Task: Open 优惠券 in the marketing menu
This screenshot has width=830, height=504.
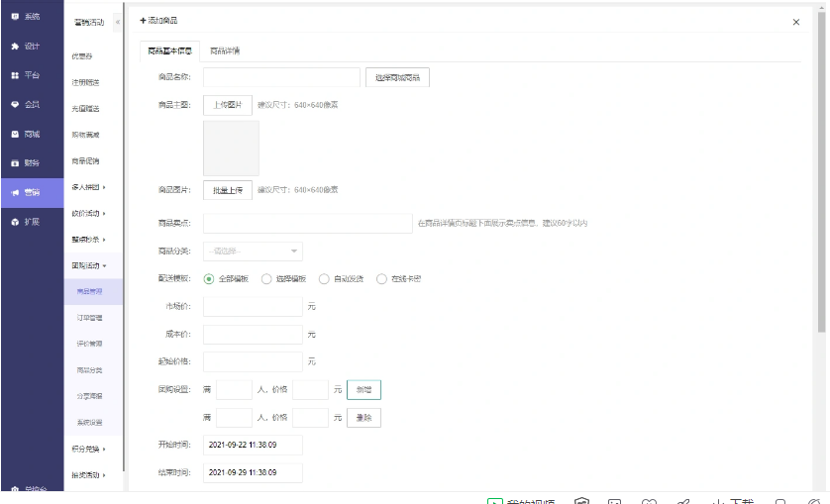Action: click(82, 56)
